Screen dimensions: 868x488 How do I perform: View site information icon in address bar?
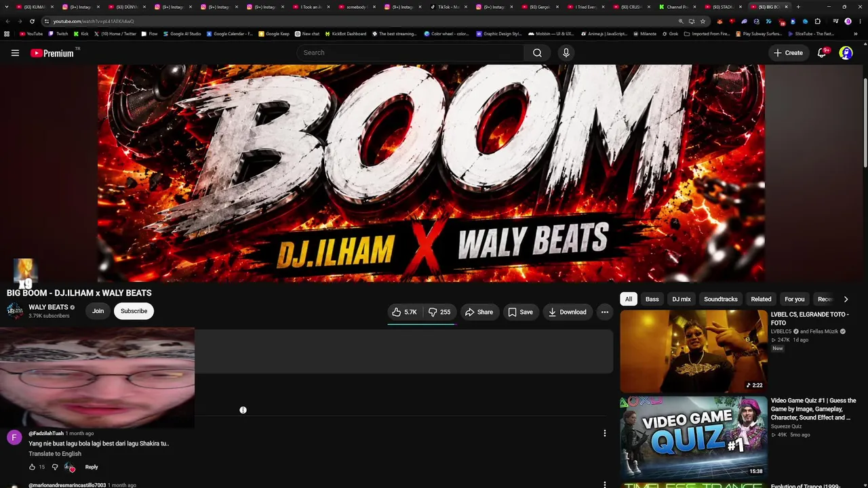46,21
